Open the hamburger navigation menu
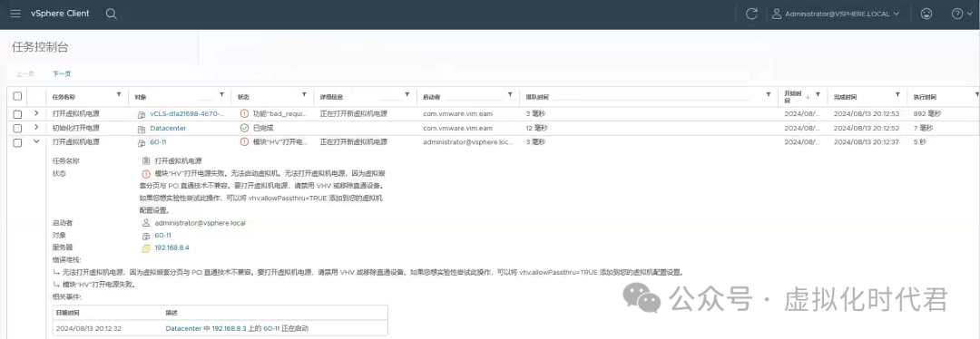 tap(15, 13)
